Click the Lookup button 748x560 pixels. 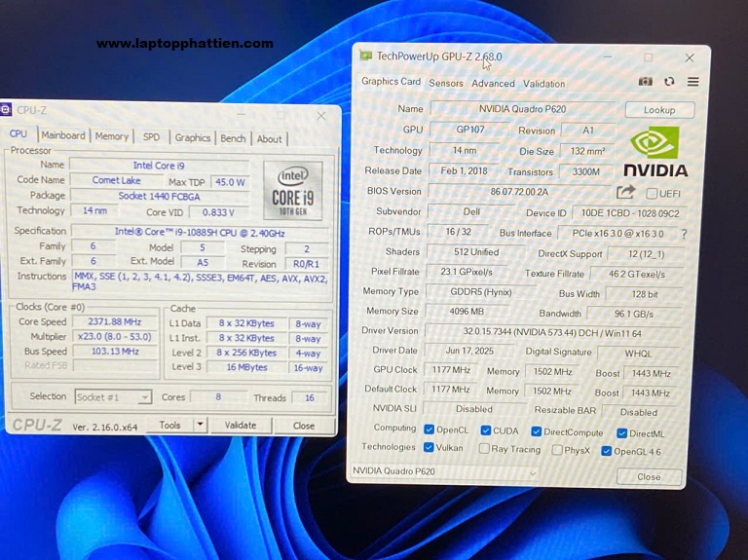coord(659,110)
